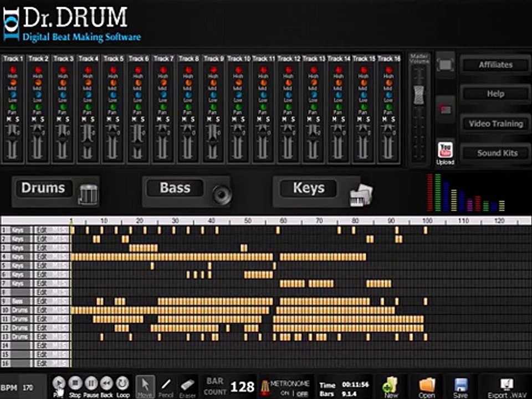Viewport: 532px width, 399px height.
Task: Open the Drums editor tab
Action: (x=43, y=188)
